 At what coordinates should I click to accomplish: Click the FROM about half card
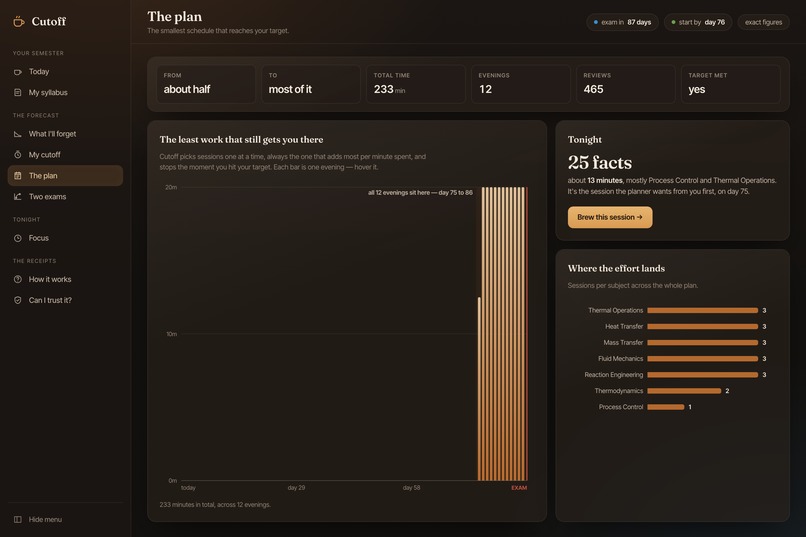point(206,84)
